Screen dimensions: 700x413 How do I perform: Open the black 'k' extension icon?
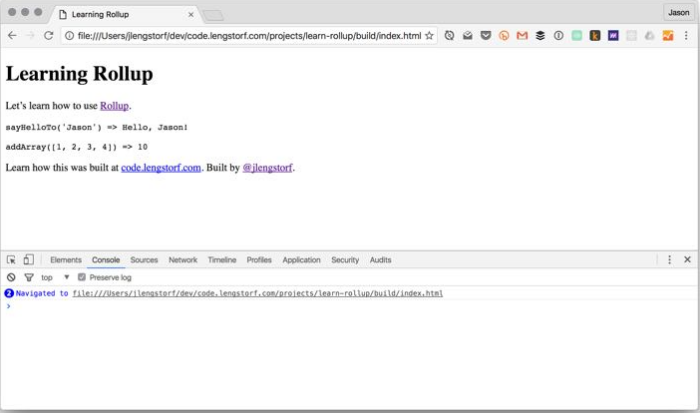tap(595, 36)
